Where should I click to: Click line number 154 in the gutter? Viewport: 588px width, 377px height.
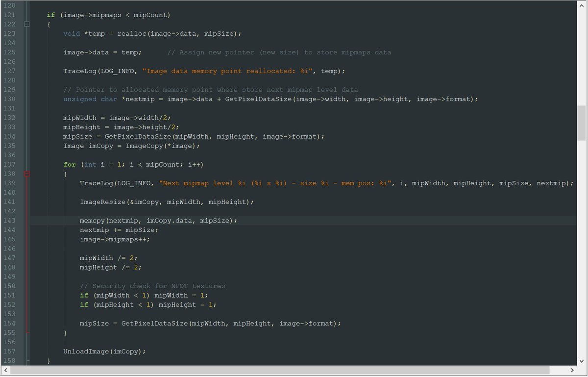[9, 323]
